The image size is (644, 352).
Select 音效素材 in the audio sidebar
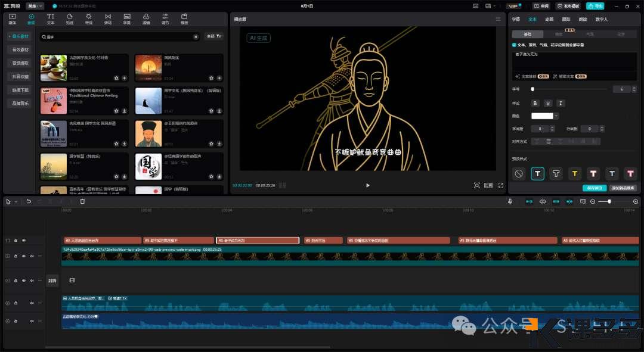20,49
